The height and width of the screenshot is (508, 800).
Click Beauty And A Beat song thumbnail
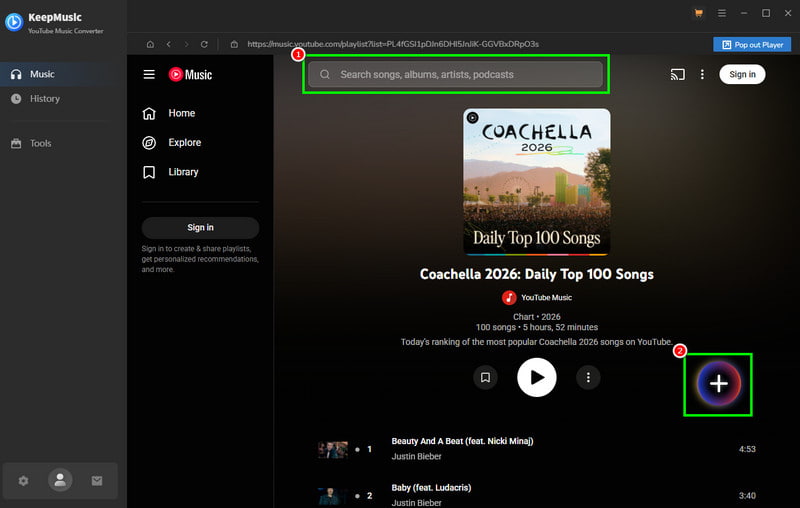point(333,449)
